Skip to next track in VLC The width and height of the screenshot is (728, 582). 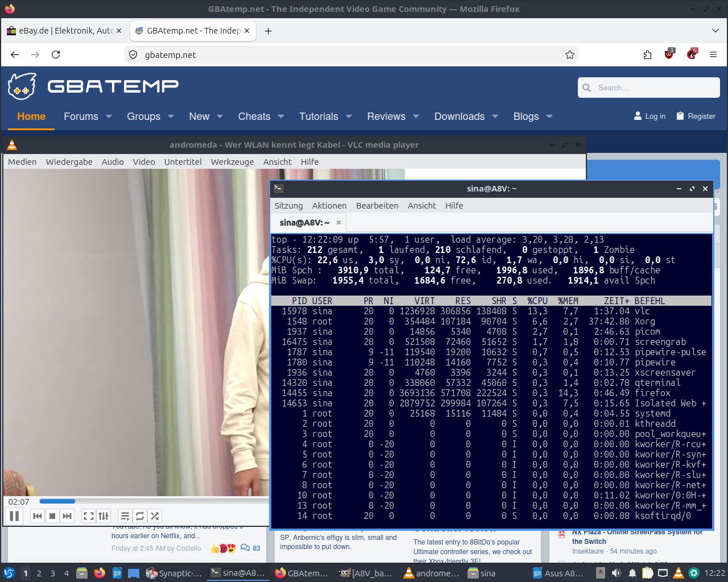pyautogui.click(x=67, y=516)
